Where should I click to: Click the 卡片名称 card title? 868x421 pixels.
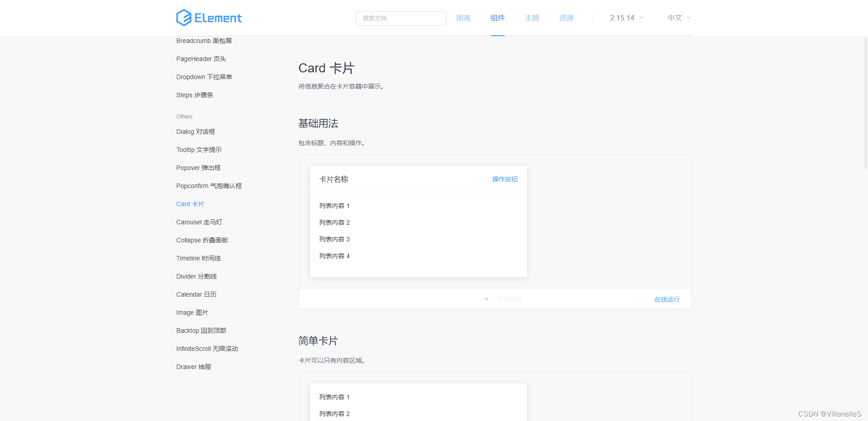point(334,179)
